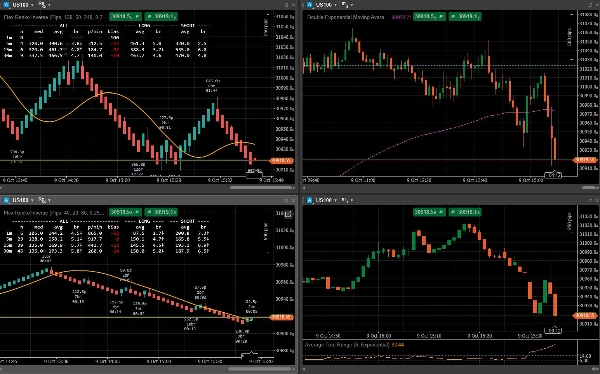Click current price tag on Flex Renko 40 axis
This screenshot has width=600, height=374.
(282, 317)
